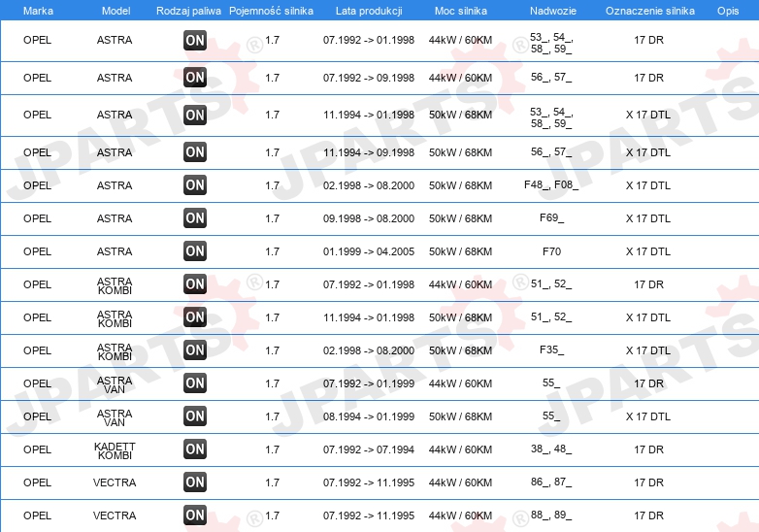Click the Oznaczenie silnika column header
Screen dimensions: 759x532
650,11
